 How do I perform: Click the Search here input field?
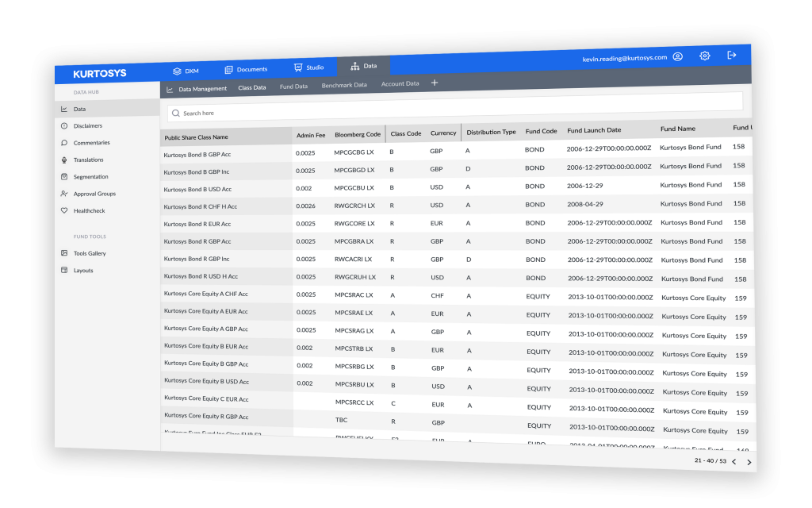pyautogui.click(x=454, y=107)
